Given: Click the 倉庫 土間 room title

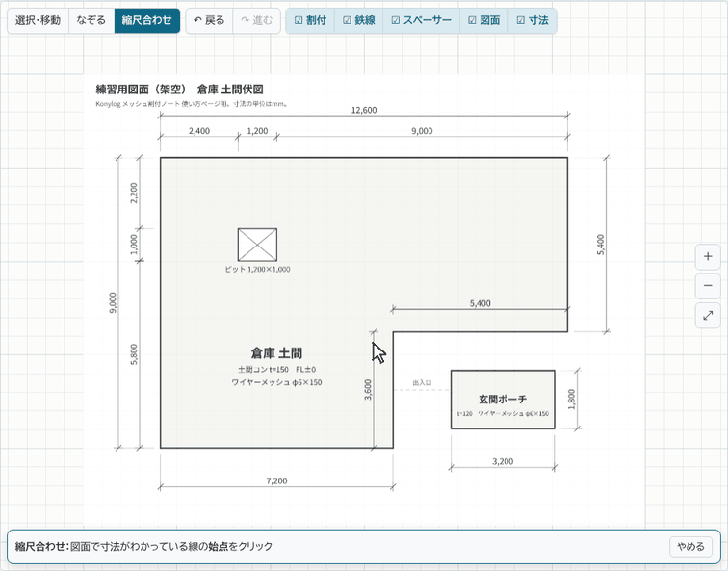Looking at the screenshot, I should coord(276,353).
